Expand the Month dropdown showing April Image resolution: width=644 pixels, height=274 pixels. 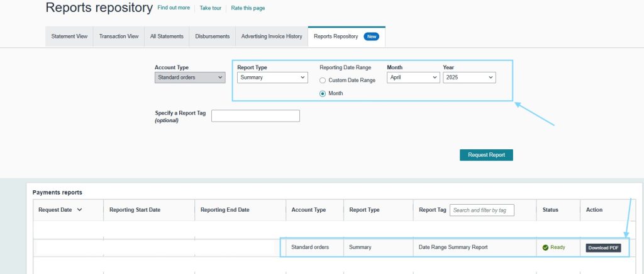(x=413, y=77)
